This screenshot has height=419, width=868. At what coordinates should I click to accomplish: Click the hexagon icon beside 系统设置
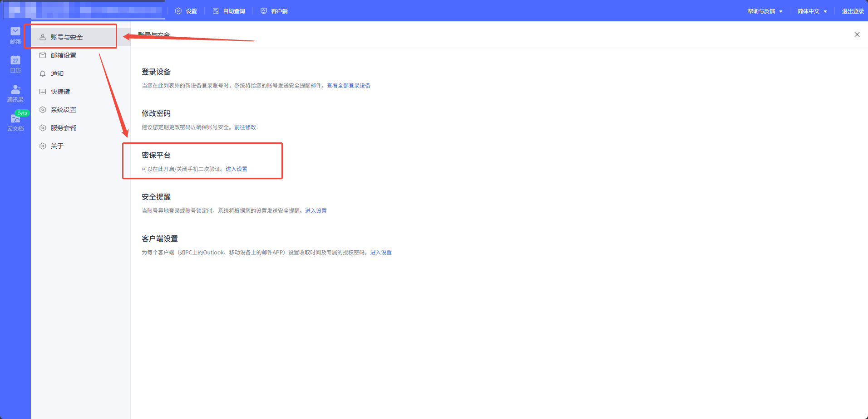click(x=43, y=110)
